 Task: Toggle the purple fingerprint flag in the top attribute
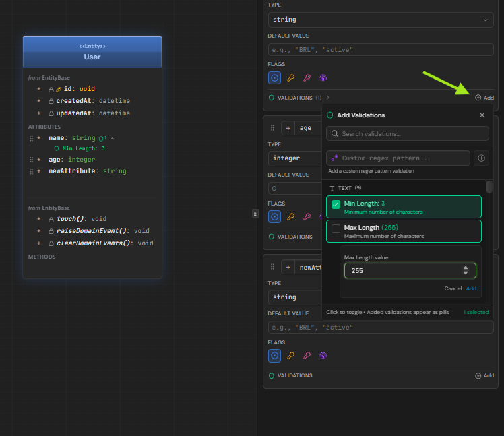pyautogui.click(x=323, y=77)
